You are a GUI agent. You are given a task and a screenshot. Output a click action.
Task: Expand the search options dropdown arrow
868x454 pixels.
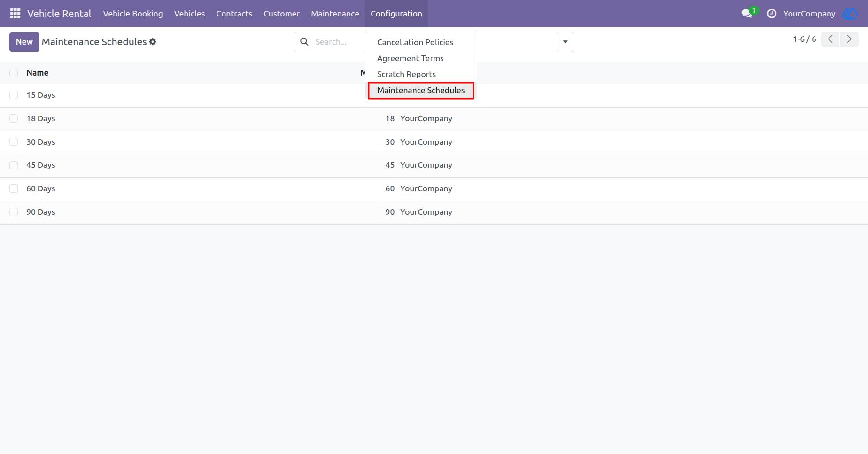click(x=565, y=42)
